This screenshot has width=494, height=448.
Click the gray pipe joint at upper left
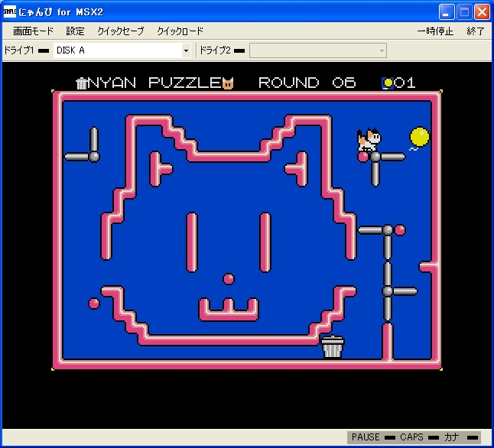pos(94,157)
